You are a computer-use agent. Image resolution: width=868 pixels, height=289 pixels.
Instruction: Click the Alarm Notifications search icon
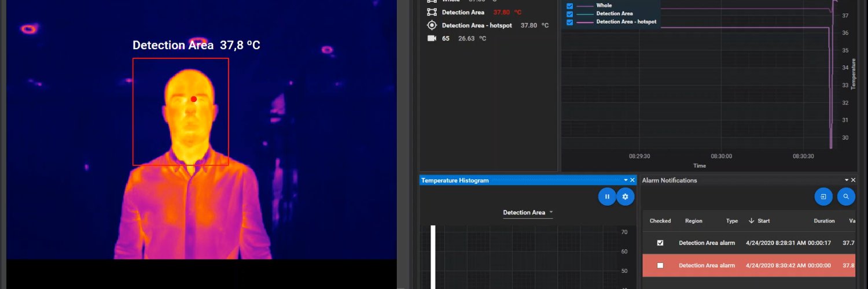pos(846,197)
